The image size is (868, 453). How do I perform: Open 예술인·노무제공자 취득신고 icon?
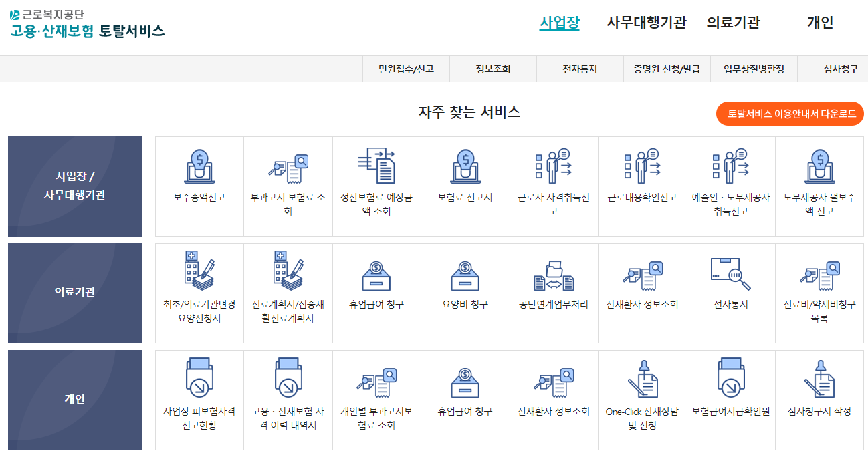pyautogui.click(x=731, y=166)
